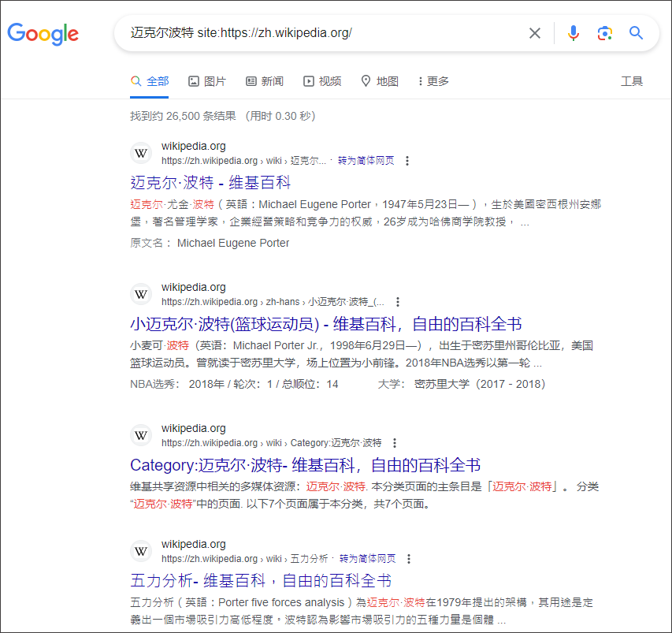Switch to the 图片 tab
This screenshot has height=633, width=672.
tap(207, 81)
